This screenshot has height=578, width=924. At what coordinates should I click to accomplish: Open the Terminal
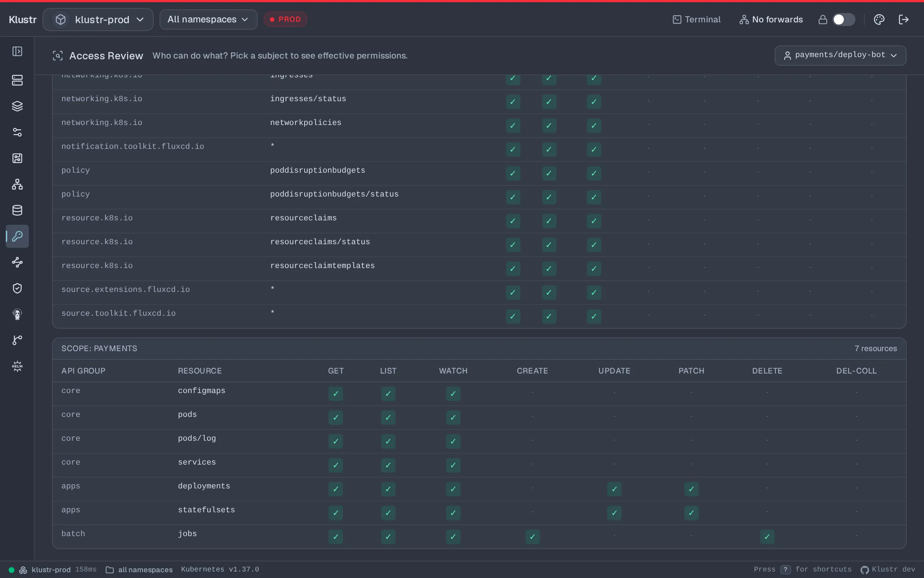click(697, 20)
